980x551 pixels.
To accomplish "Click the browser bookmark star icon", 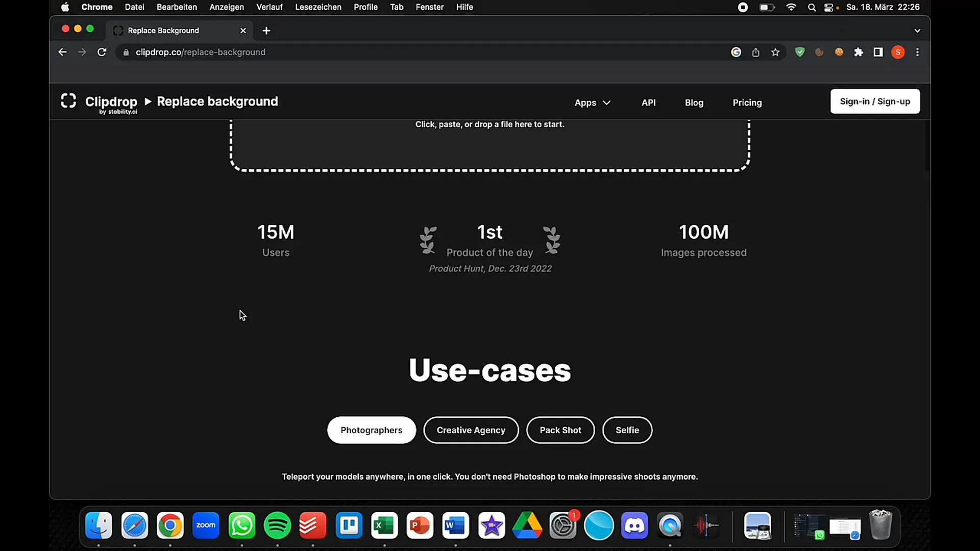I will pos(775,52).
